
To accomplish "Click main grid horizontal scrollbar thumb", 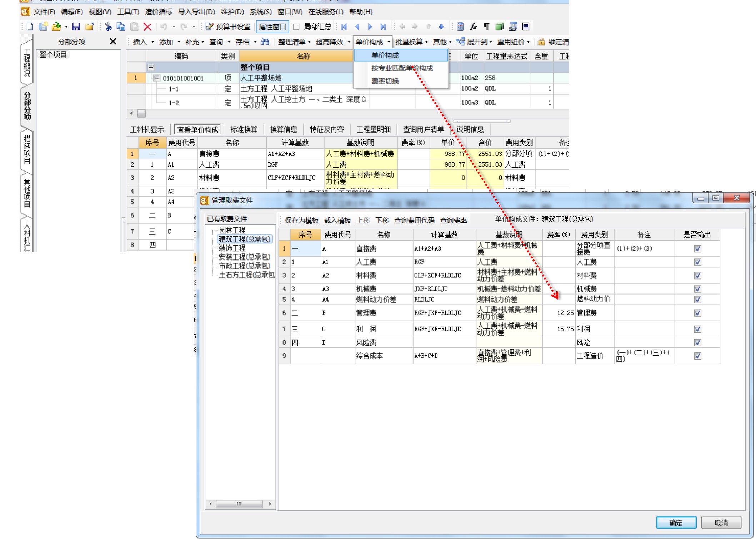I will coord(141,113).
